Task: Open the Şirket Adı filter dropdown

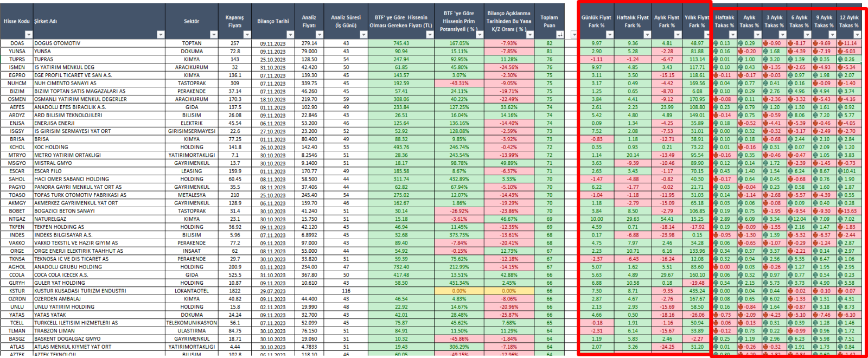Action: pyautogui.click(x=161, y=35)
